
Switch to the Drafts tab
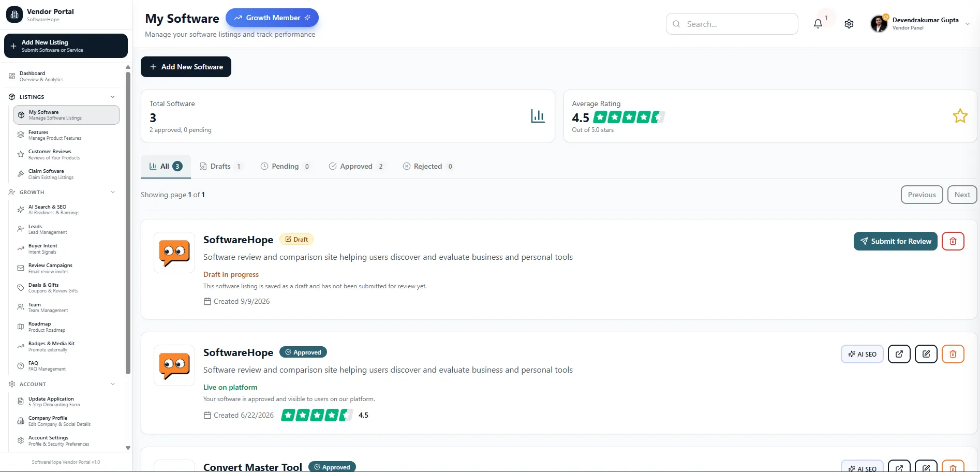click(221, 167)
